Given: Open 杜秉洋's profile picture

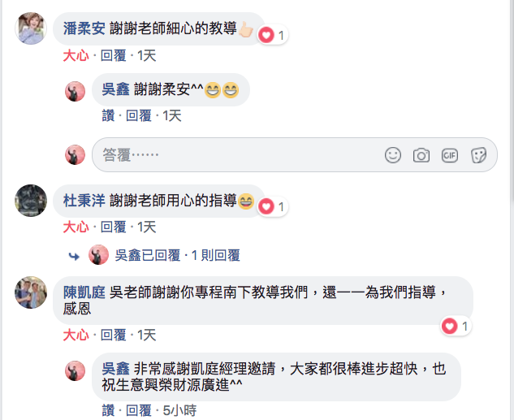Looking at the screenshot, I should (x=31, y=201).
